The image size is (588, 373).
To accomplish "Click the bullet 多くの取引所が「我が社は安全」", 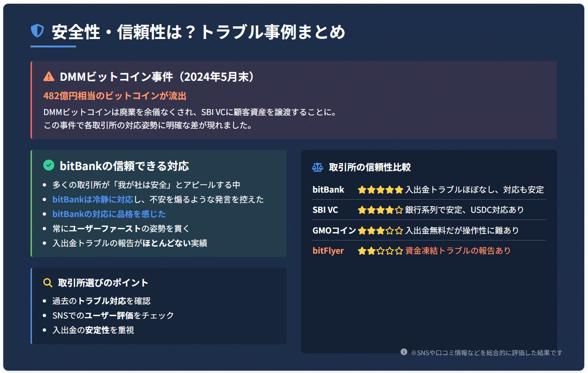I will 147,185.
